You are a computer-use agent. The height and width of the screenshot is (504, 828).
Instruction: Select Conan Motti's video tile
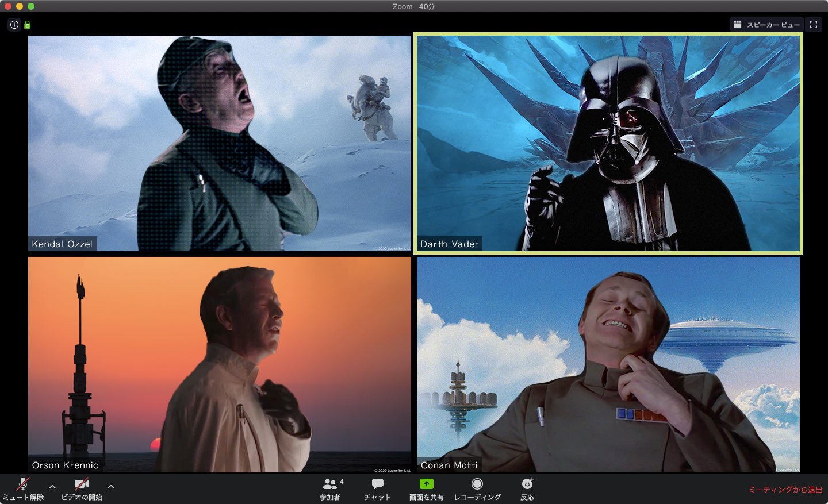[x=608, y=364]
